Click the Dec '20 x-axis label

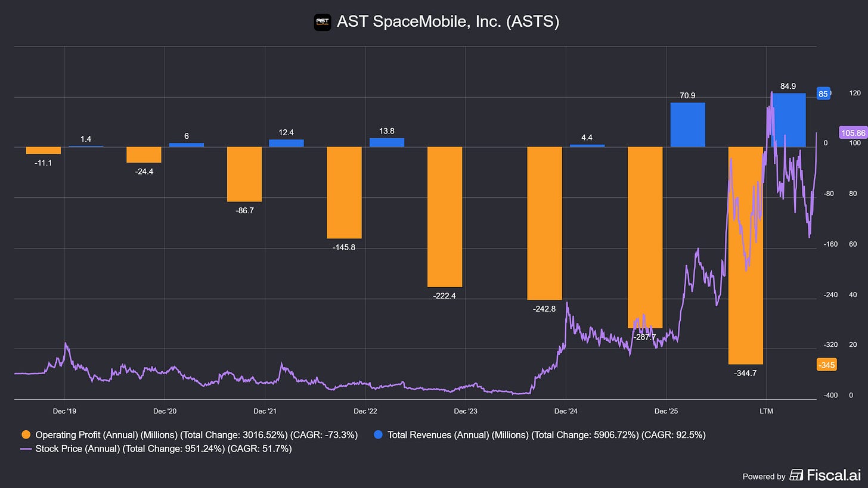pos(165,411)
